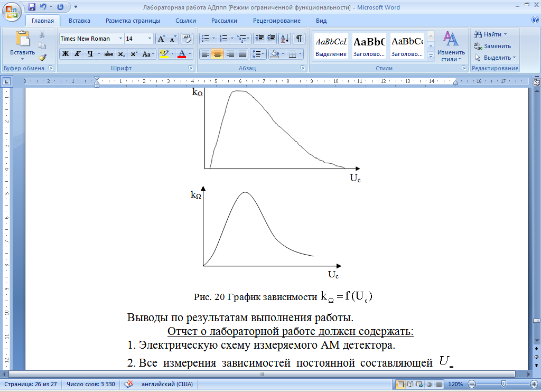Image resolution: width=541 pixels, height=392 pixels.
Task: Align text to the left
Action: tap(206, 54)
